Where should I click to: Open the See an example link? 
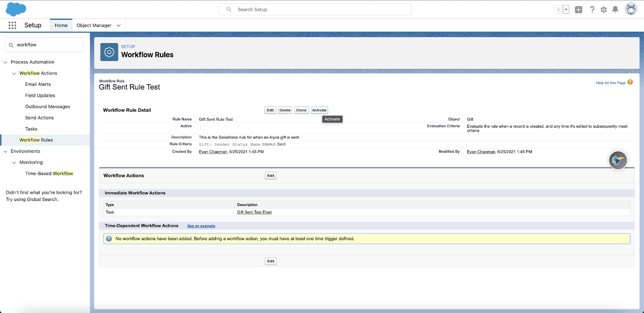click(x=201, y=226)
